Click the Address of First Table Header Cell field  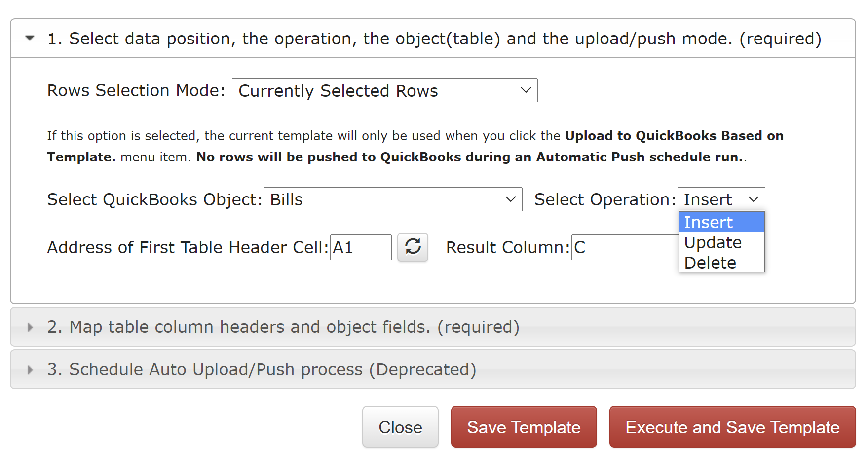click(x=361, y=247)
